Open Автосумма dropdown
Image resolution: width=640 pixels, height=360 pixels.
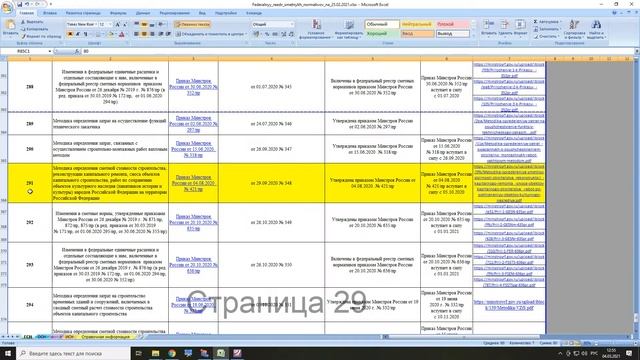547,22
